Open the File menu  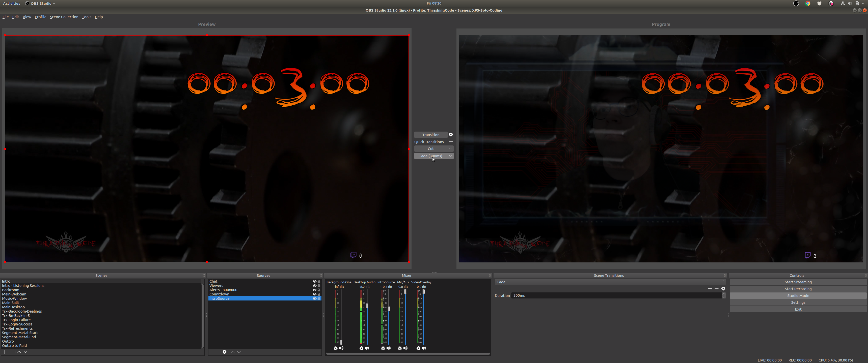5,17
